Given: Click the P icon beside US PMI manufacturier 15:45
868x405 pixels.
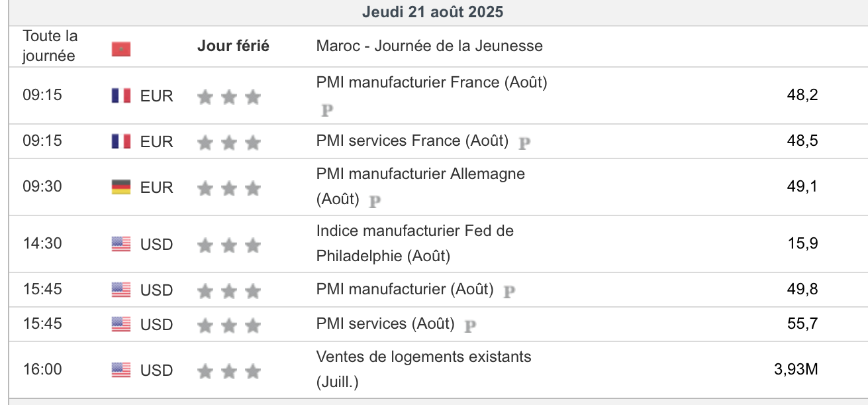Looking at the screenshot, I should click(x=509, y=291).
